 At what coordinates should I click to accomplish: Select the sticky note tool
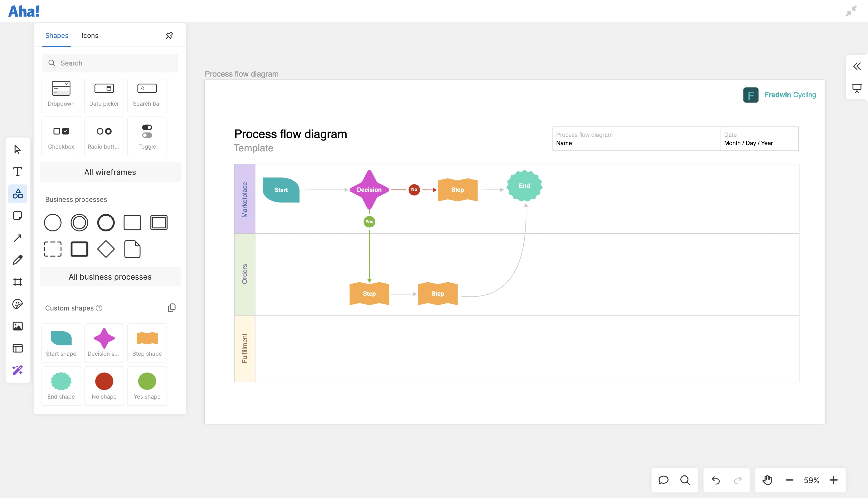[17, 216]
